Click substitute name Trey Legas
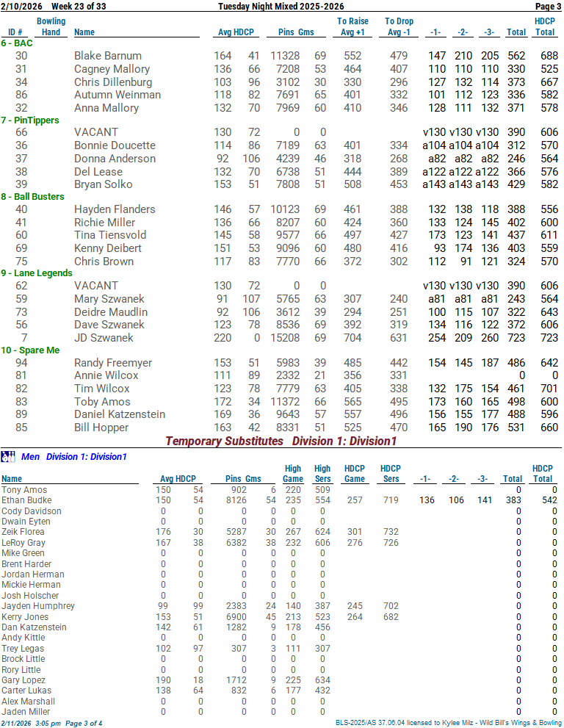 (23, 649)
